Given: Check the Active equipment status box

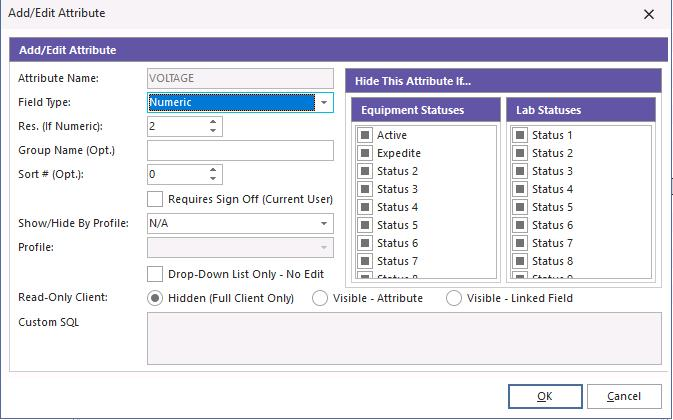Looking at the screenshot, I should 365,135.
